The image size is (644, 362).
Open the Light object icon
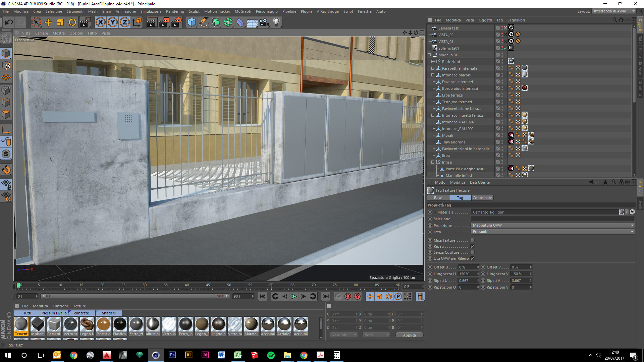(276, 22)
